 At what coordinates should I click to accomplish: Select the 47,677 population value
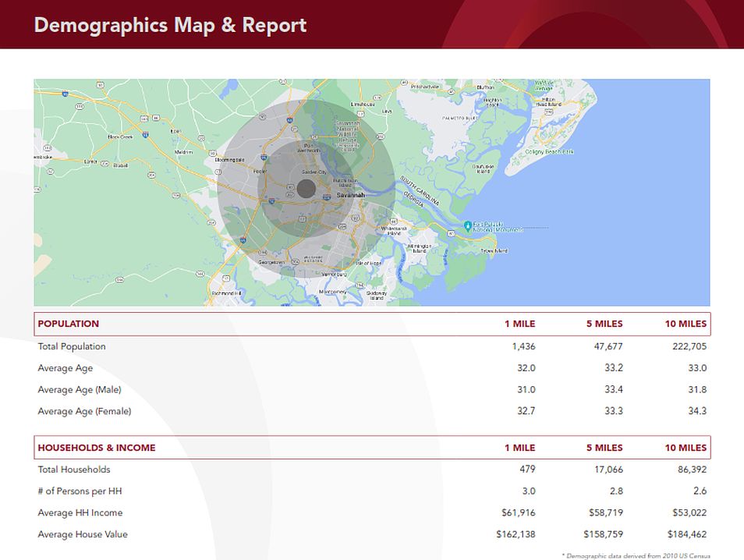click(x=608, y=346)
